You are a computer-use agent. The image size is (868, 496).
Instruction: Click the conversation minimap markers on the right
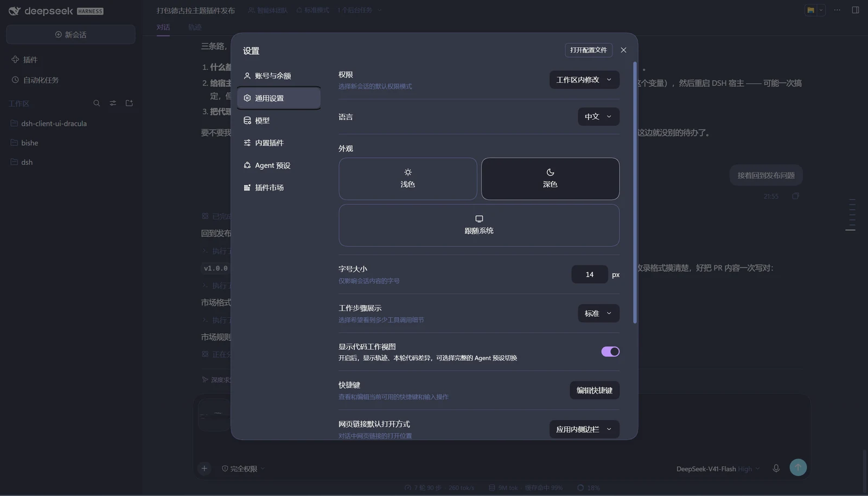[x=852, y=215]
